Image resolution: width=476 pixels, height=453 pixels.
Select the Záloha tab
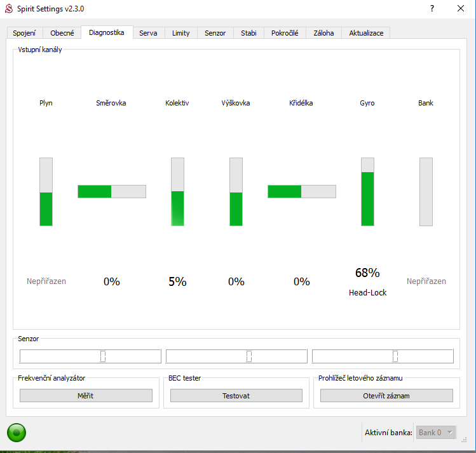[323, 33]
